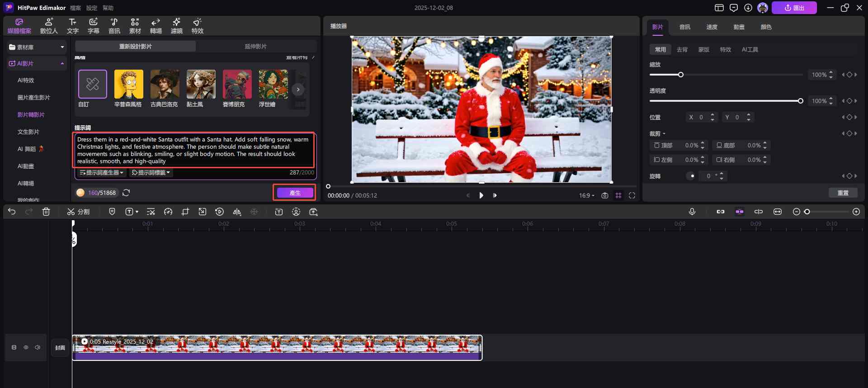Click the microphone voice-over icon
Viewport: 868px width, 388px height.
692,212
